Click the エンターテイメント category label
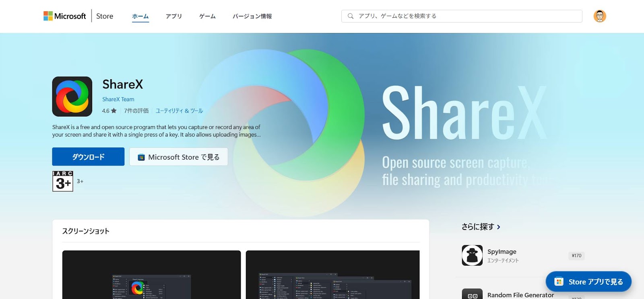The height and width of the screenshot is (299, 644). click(x=503, y=260)
